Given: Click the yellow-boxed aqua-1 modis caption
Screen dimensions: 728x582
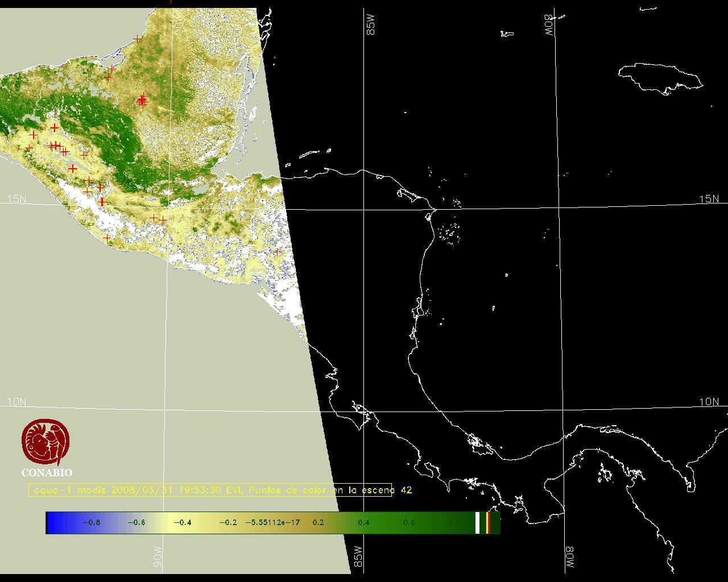Looking at the screenshot, I should (x=210, y=490).
